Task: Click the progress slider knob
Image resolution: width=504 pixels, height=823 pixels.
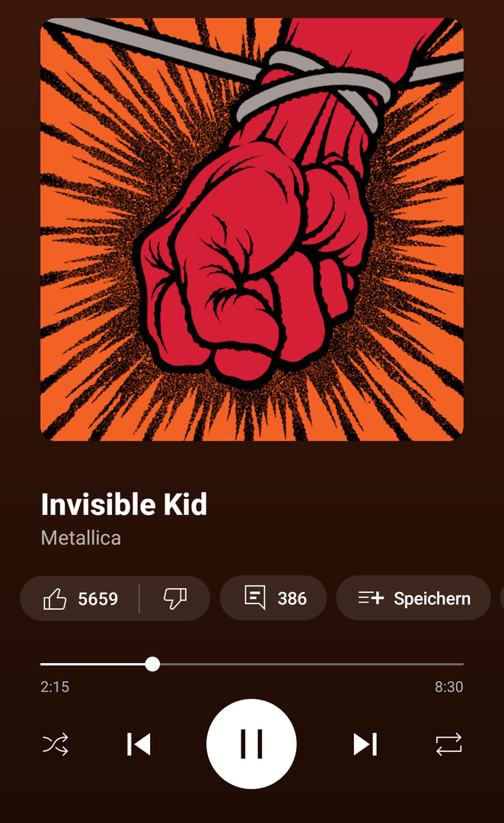Action: (x=152, y=664)
